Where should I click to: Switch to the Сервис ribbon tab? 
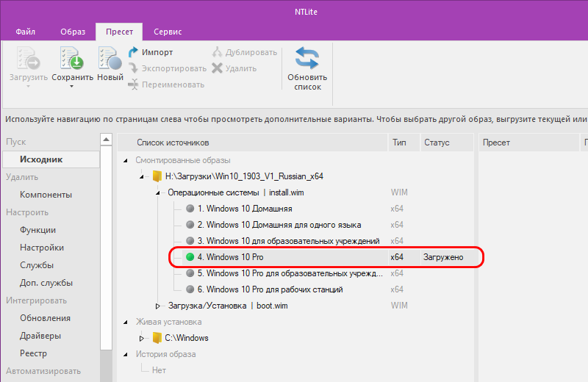168,32
